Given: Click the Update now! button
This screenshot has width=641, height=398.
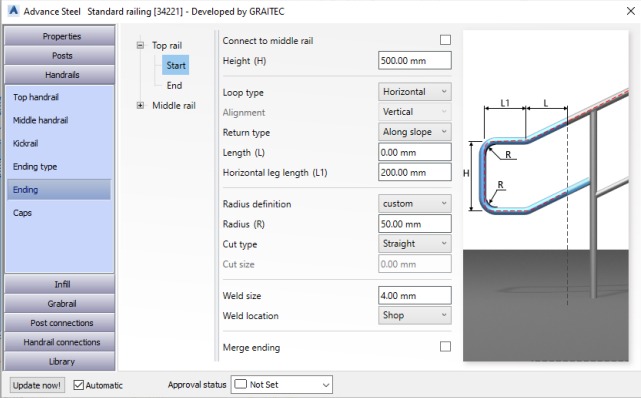Looking at the screenshot, I should (37, 385).
